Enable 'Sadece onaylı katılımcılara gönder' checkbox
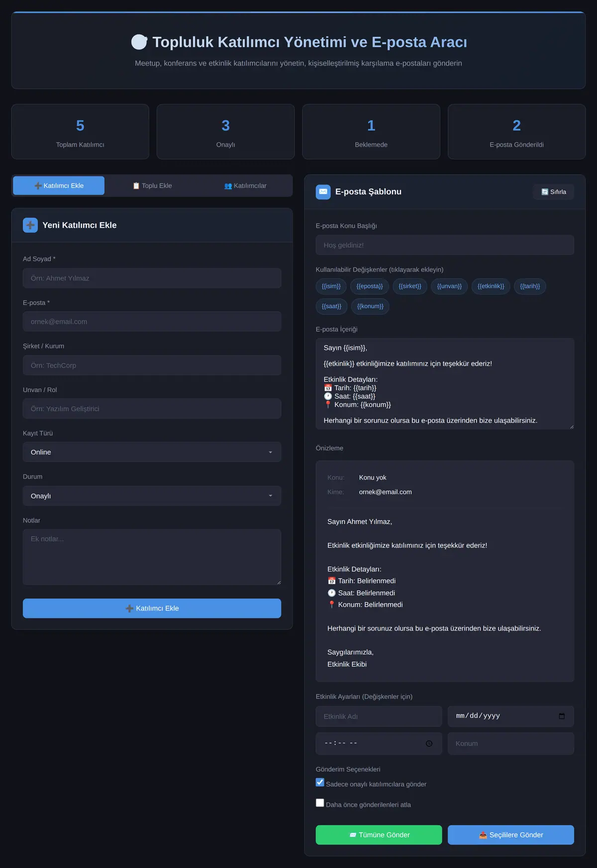The image size is (597, 868). pos(320,782)
